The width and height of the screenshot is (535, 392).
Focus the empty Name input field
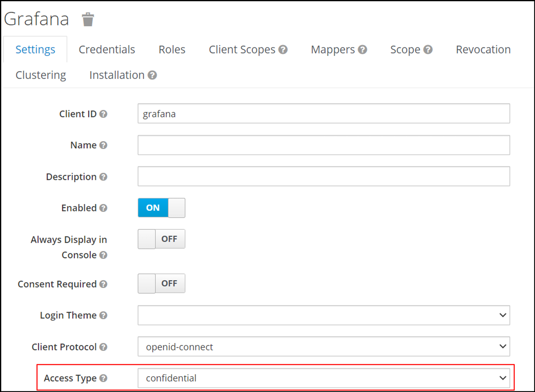tap(324, 145)
